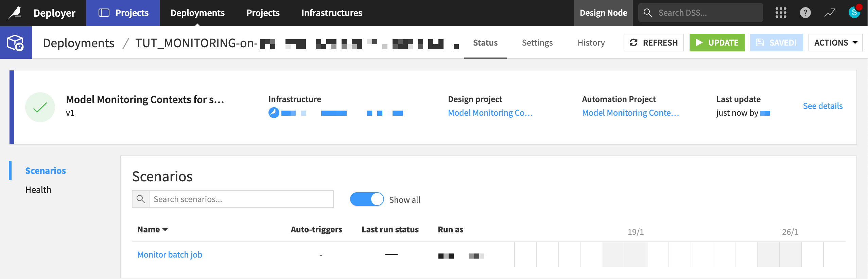
Task: Click the v1 version label
Action: click(70, 113)
